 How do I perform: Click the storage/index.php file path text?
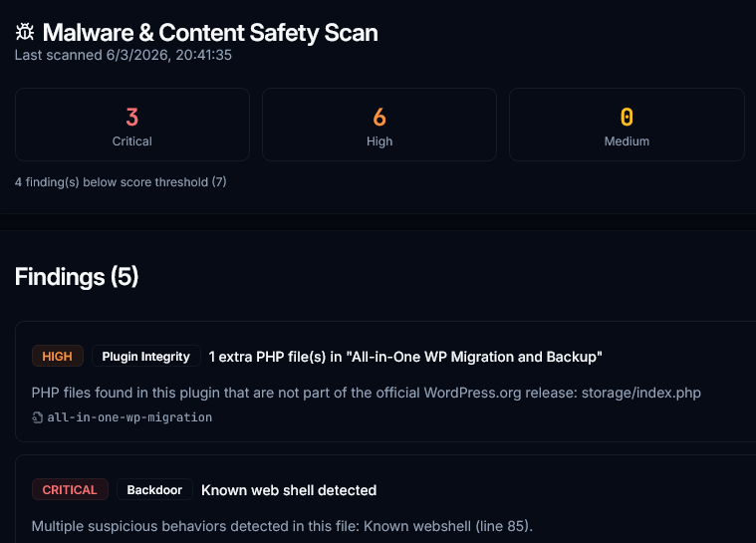644,393
